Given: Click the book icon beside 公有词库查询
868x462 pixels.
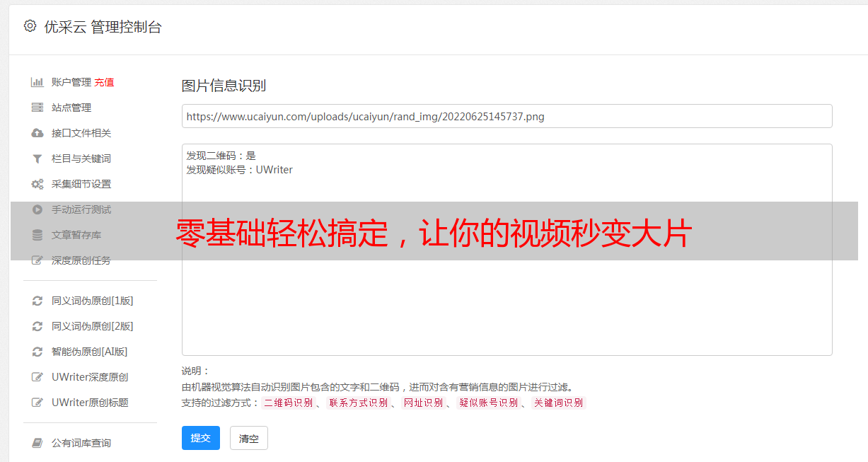Looking at the screenshot, I should 37,443.
